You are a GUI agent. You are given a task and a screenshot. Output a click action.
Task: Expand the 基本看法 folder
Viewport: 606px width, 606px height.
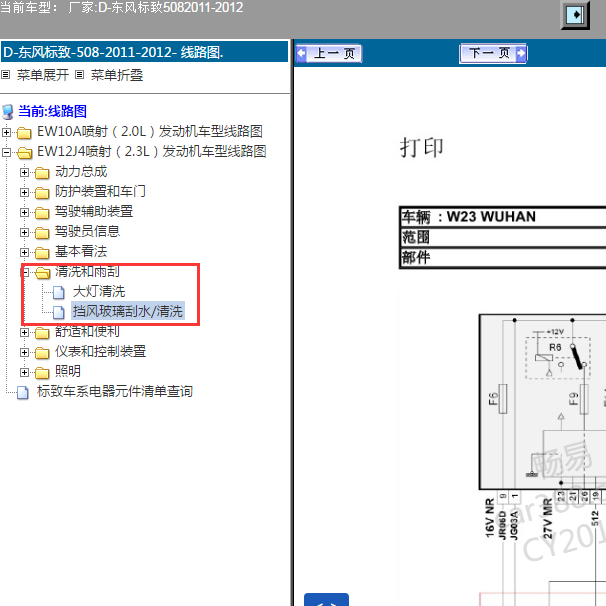[x=24, y=252]
